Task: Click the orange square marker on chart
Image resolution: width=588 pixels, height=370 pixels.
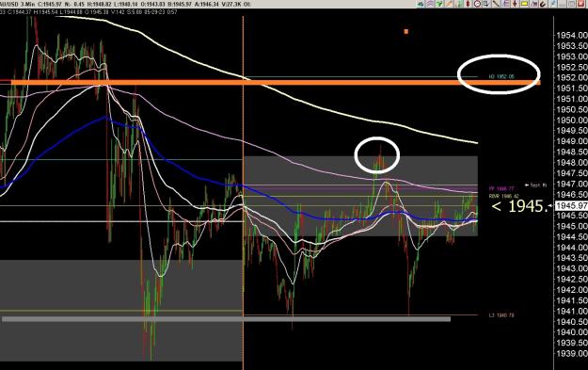Action: (406, 31)
